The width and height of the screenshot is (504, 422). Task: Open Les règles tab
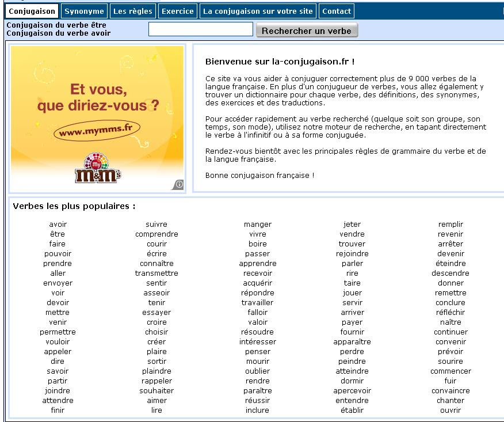[x=133, y=12]
